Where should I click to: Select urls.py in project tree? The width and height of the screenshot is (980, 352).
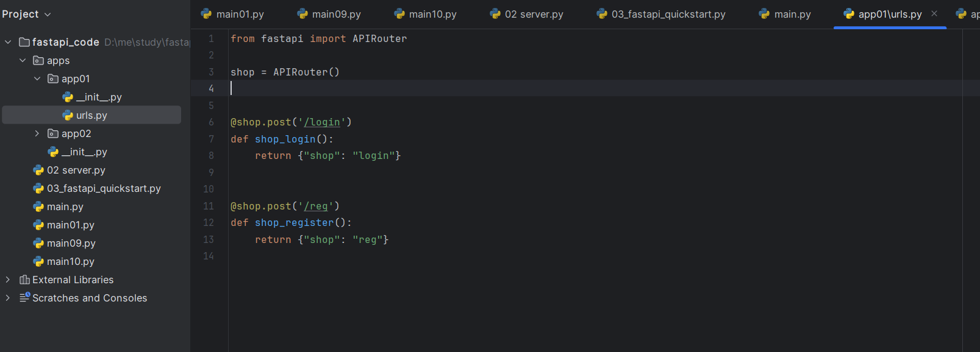pos(91,115)
